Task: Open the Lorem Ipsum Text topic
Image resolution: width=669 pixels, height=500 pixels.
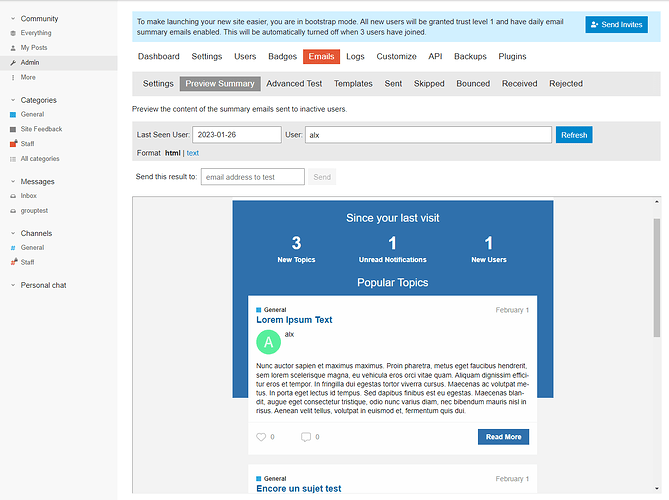Action: point(294,320)
